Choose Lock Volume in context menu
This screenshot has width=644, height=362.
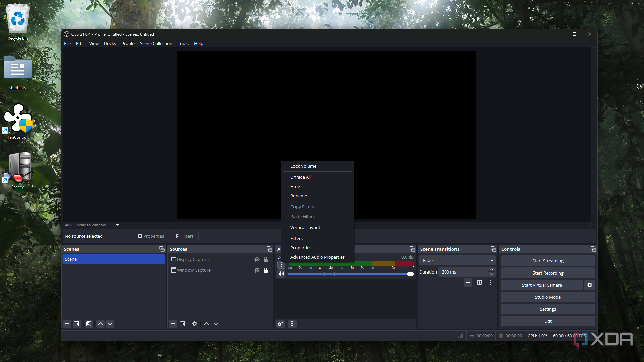tap(317, 166)
